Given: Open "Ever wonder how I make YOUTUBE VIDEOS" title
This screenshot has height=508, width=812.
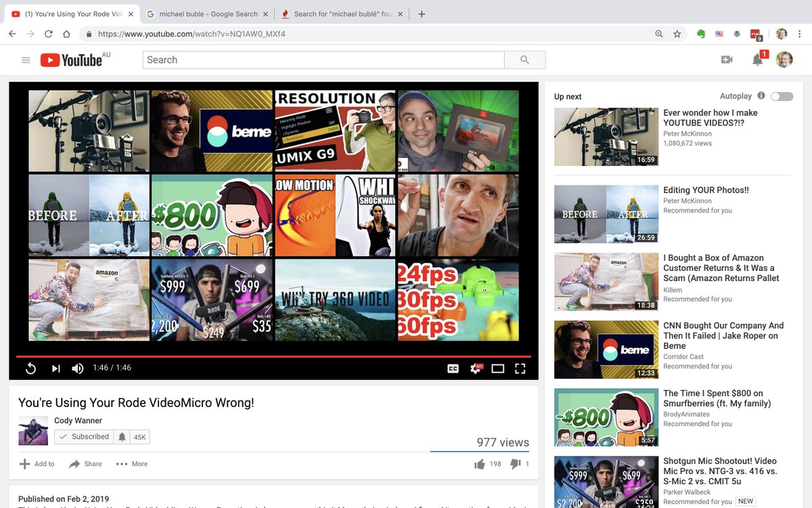Looking at the screenshot, I should 710,118.
